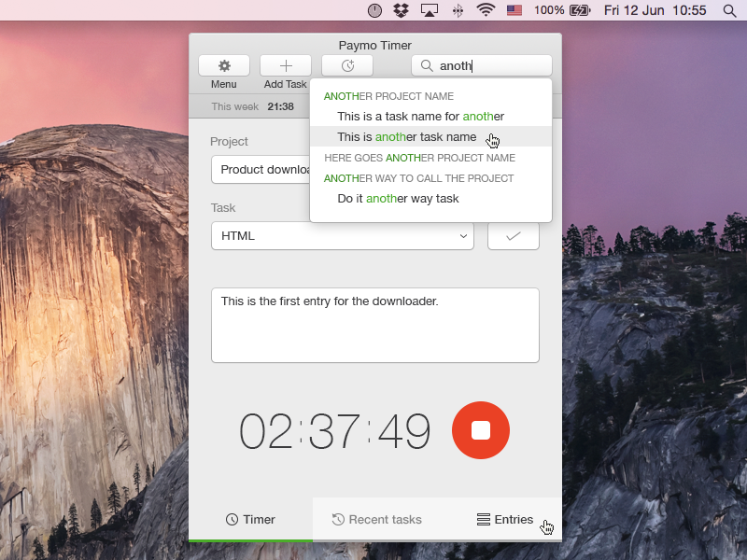Select 'This is a task name for another'

pos(430,116)
